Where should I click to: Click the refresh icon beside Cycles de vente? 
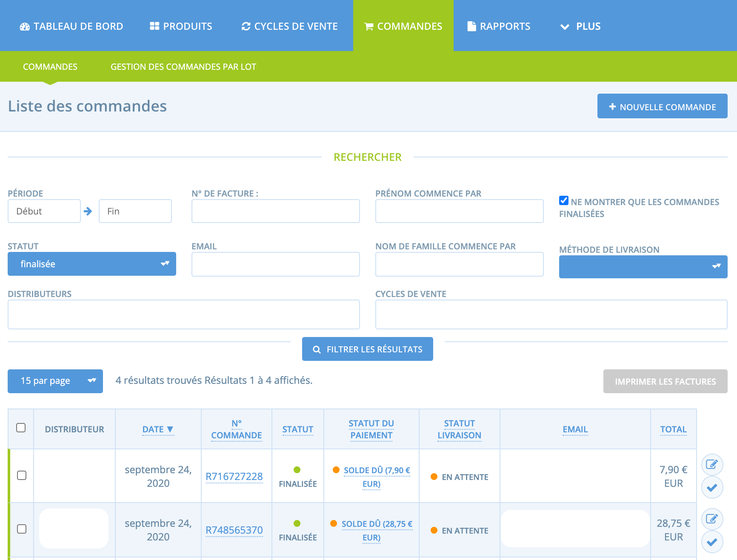pyautogui.click(x=246, y=26)
